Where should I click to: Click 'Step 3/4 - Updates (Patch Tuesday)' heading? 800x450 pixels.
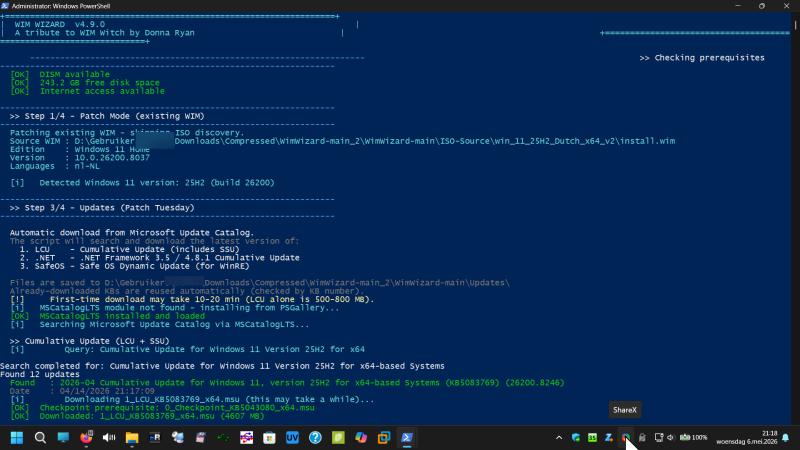(102, 208)
